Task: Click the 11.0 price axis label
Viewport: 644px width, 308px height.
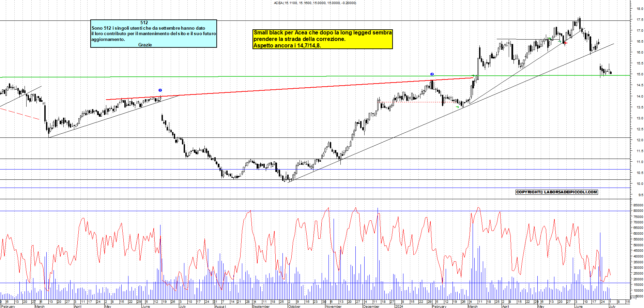Action: [640, 162]
